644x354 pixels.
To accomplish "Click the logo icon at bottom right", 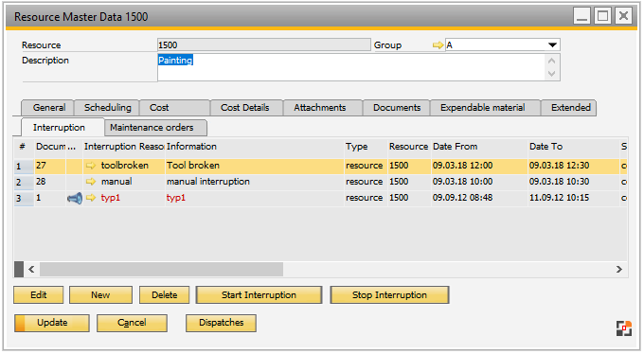I will [624, 328].
